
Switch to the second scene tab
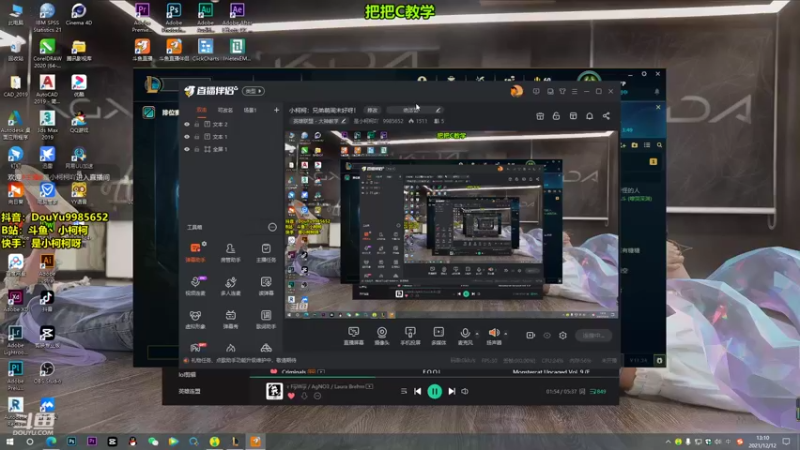225,110
